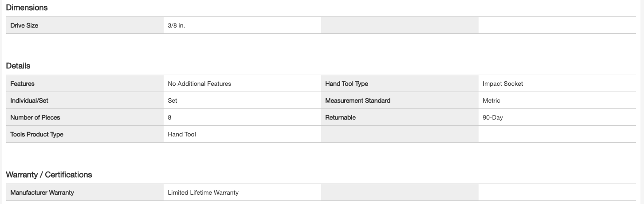Click the "No Additional Features" value
644x204 pixels.
(199, 84)
